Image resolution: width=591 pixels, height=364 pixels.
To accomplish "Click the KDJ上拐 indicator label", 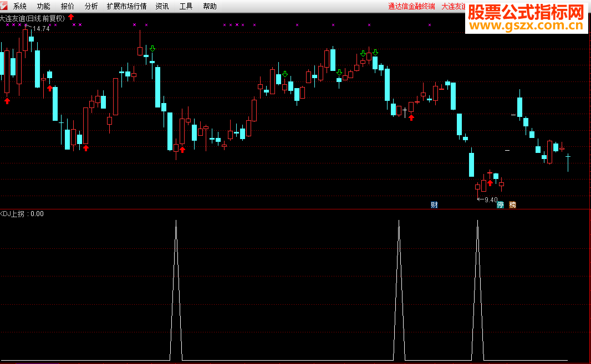I will click(12, 214).
